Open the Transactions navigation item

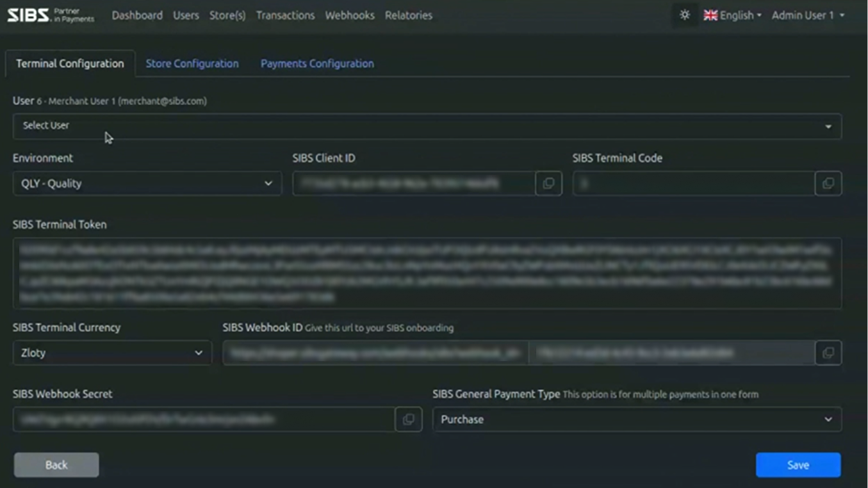(x=285, y=15)
